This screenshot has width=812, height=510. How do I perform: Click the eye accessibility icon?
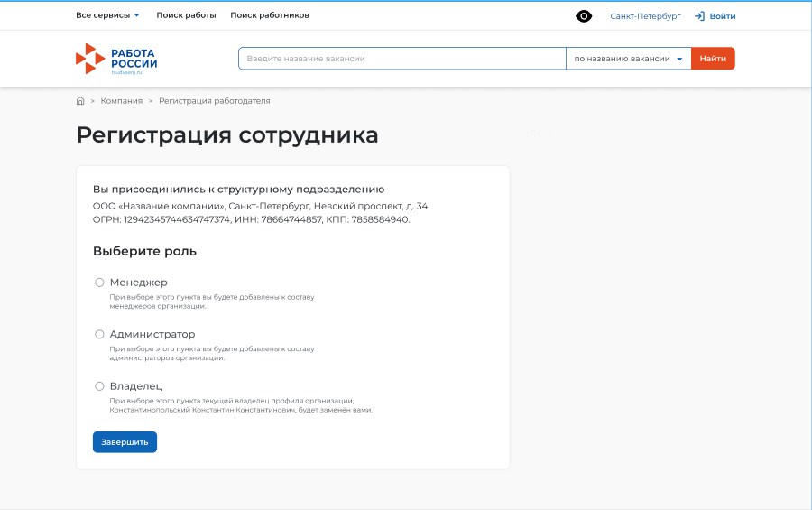coord(584,16)
